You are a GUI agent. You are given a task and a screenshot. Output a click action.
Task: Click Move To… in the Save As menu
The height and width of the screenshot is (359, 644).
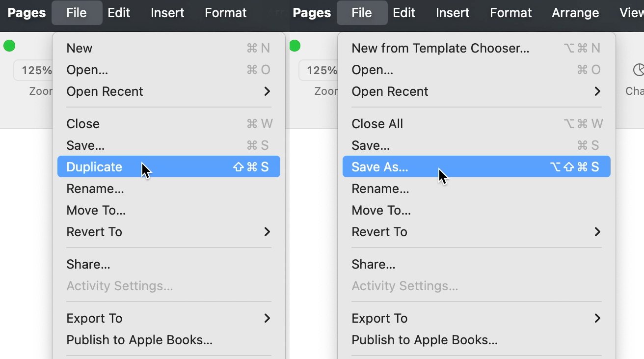(476, 210)
